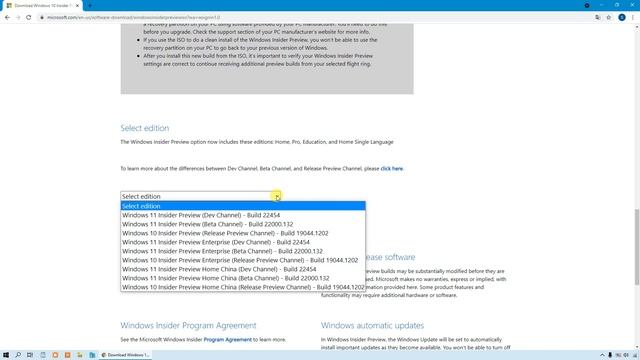
Task: Click the site lock icon in address bar
Action: coord(42,18)
